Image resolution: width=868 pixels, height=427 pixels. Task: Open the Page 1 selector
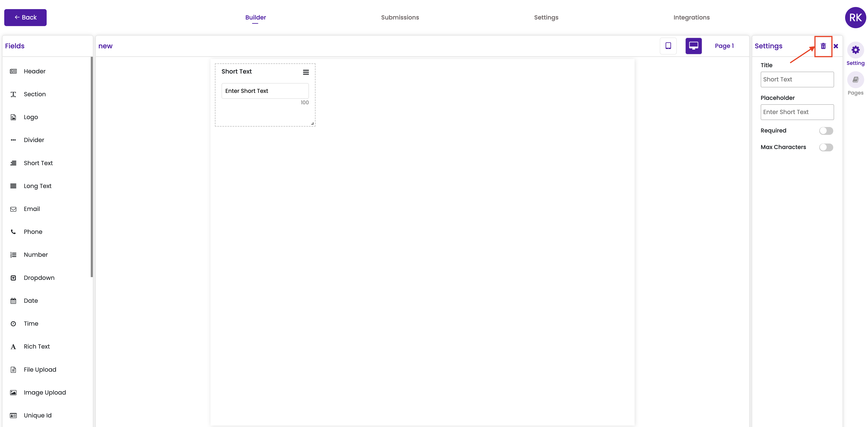tap(724, 46)
